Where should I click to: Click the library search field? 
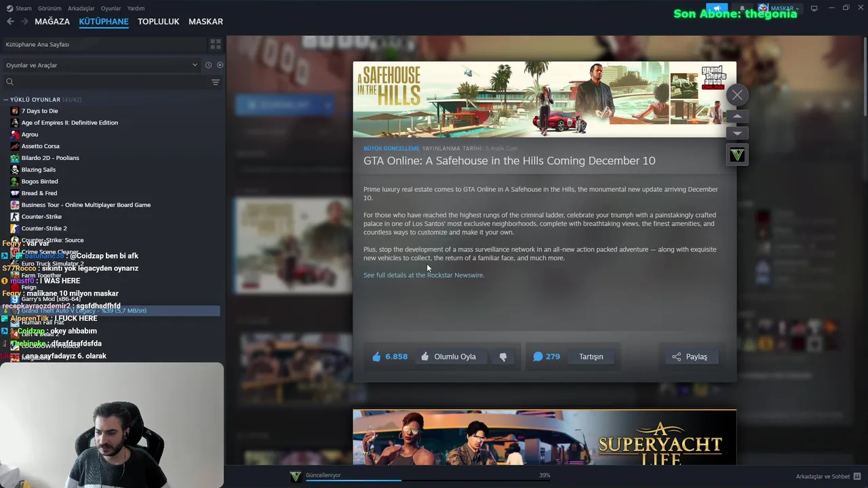[x=105, y=82]
